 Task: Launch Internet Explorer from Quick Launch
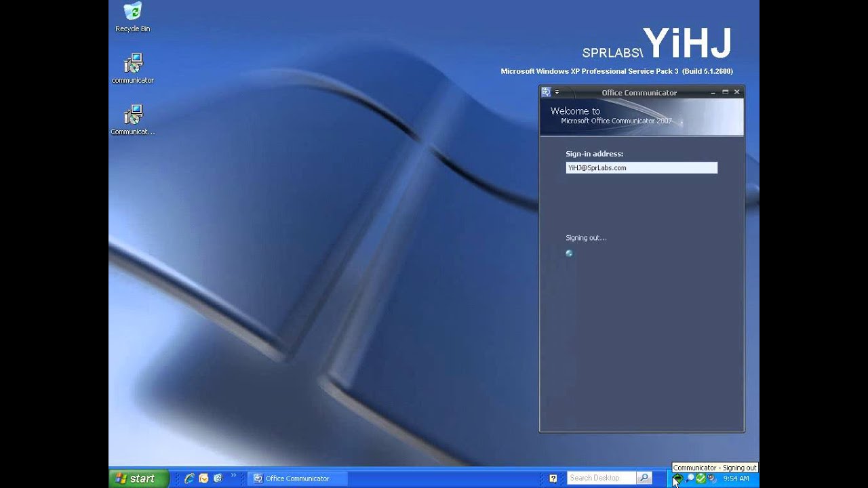pos(190,478)
